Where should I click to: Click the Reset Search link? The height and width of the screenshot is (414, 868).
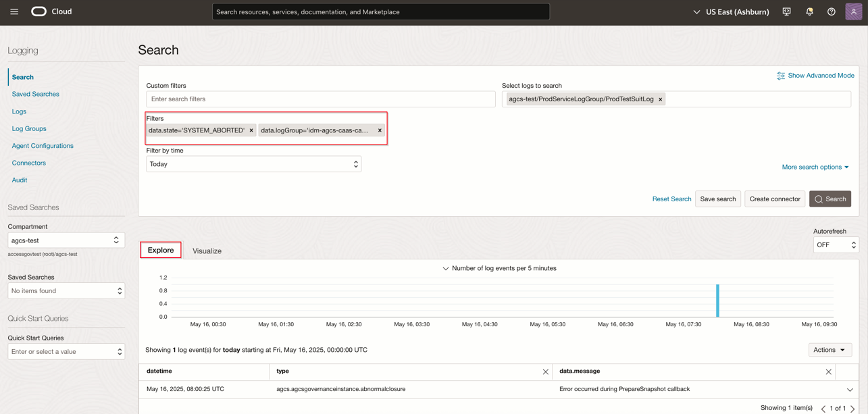tap(671, 199)
